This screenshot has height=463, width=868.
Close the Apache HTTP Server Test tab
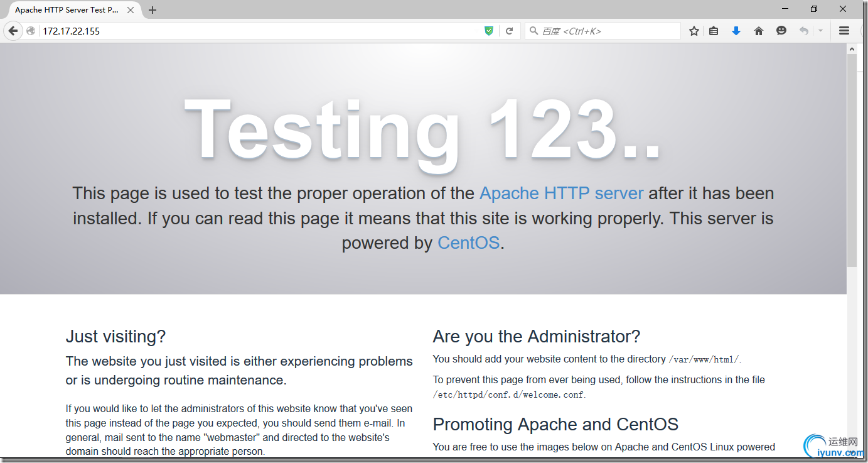click(x=131, y=10)
